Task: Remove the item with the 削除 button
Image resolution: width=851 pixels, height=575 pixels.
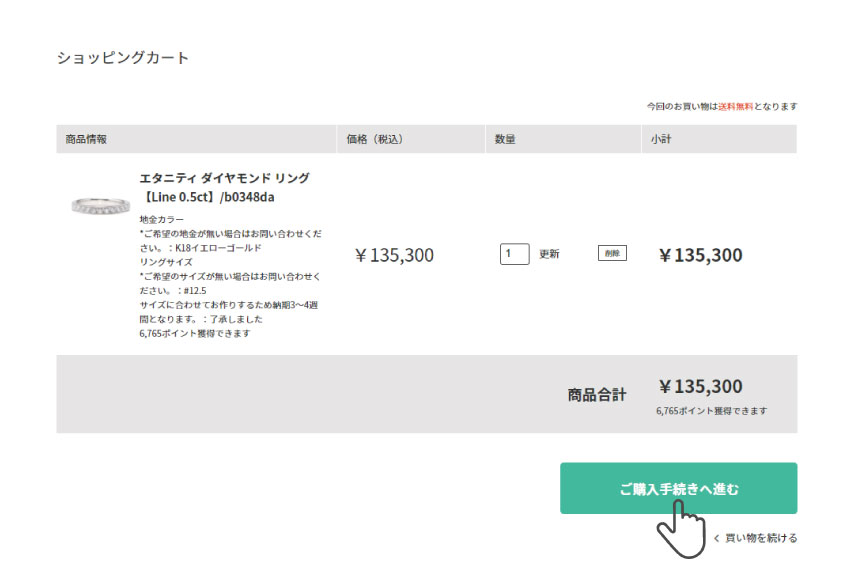Action: point(612,253)
